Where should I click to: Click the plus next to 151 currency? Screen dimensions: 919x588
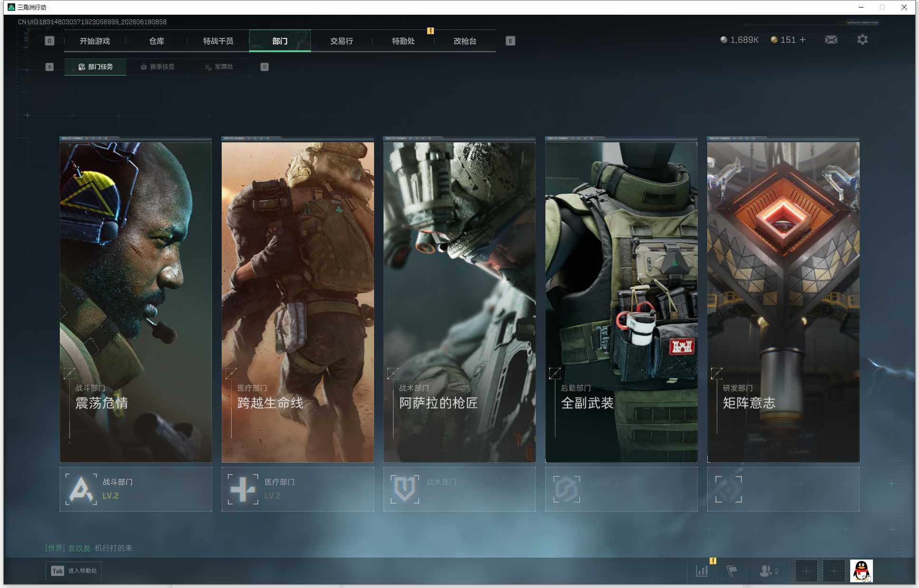coord(803,40)
